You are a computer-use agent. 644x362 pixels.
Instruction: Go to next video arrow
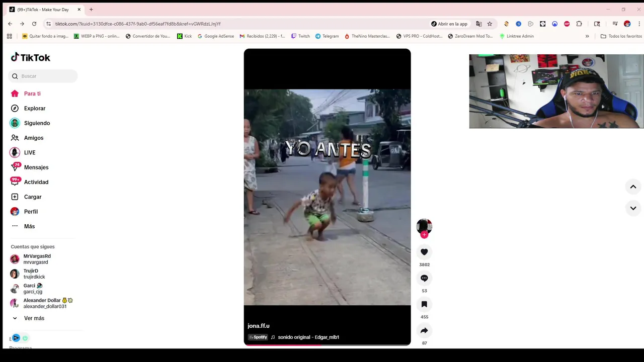633,208
